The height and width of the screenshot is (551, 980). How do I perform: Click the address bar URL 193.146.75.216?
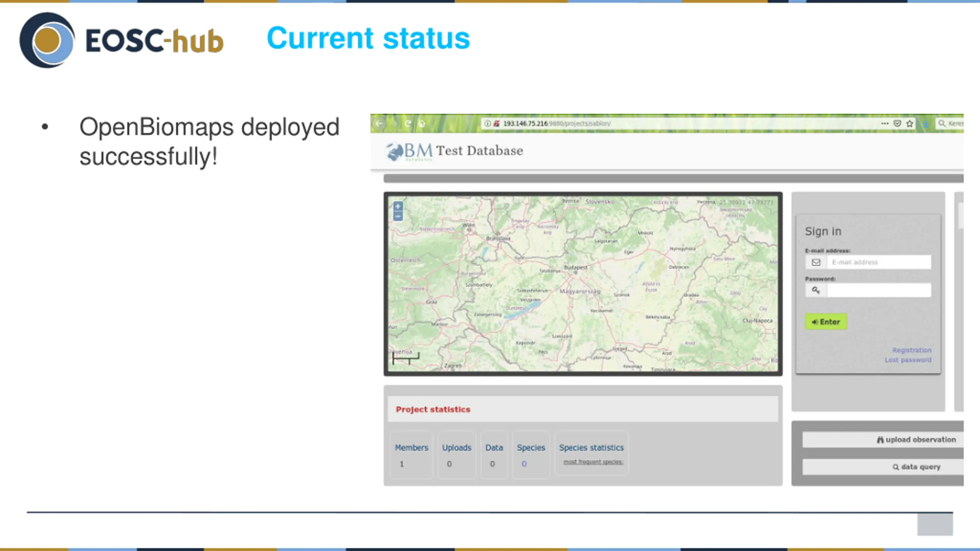click(525, 124)
